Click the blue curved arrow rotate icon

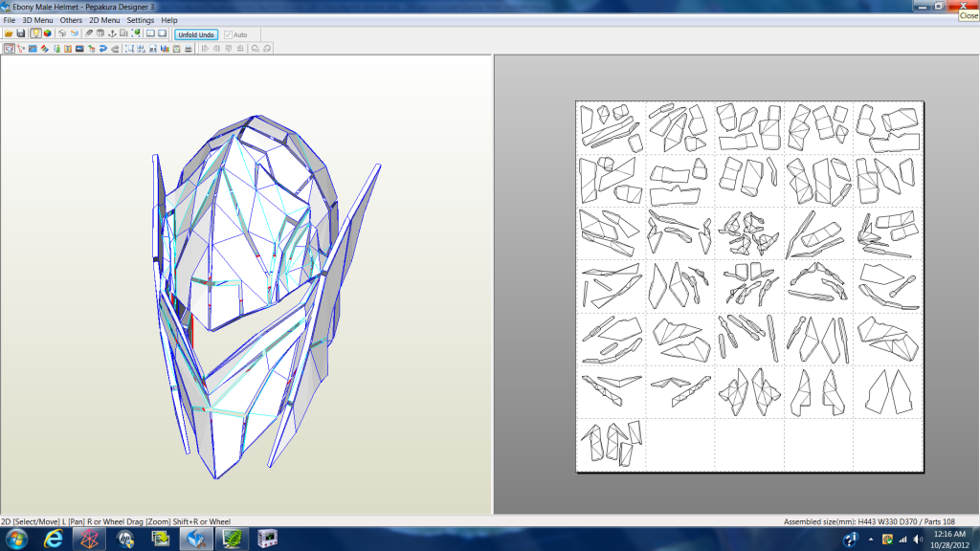103,48
